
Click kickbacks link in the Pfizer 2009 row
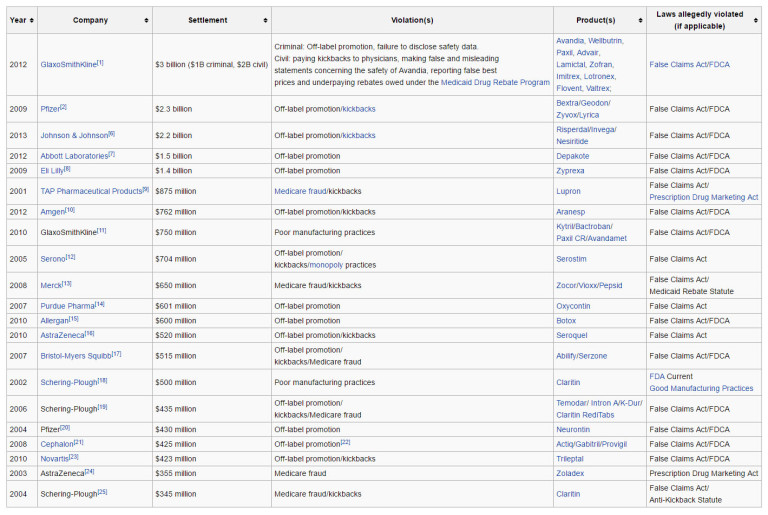coord(359,109)
